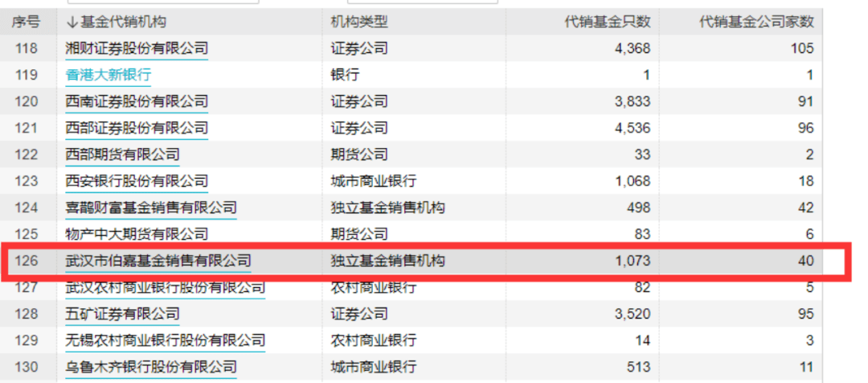
Task: Click 武汉农村商业银行股份有限公司 link
Action: [x=166, y=287]
